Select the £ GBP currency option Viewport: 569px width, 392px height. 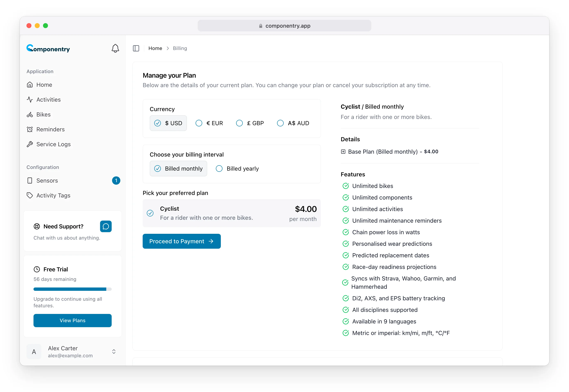[250, 123]
